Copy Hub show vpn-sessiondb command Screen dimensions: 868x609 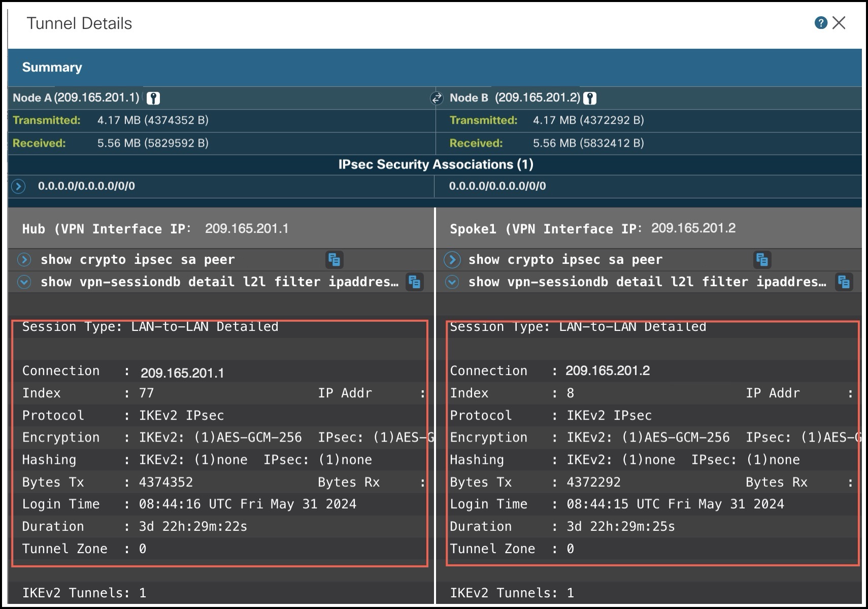coord(415,282)
